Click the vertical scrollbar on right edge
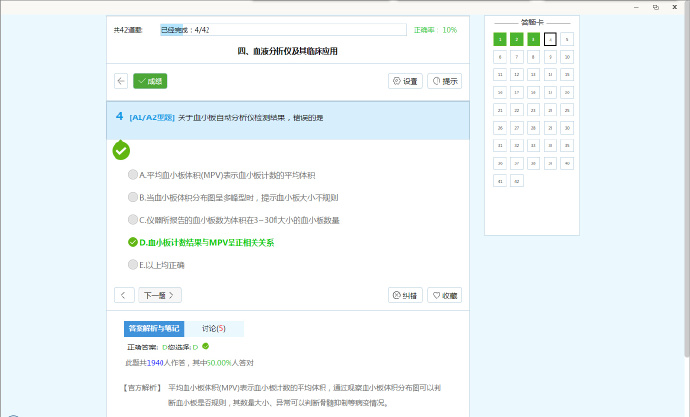The image size is (690, 417). point(683,200)
